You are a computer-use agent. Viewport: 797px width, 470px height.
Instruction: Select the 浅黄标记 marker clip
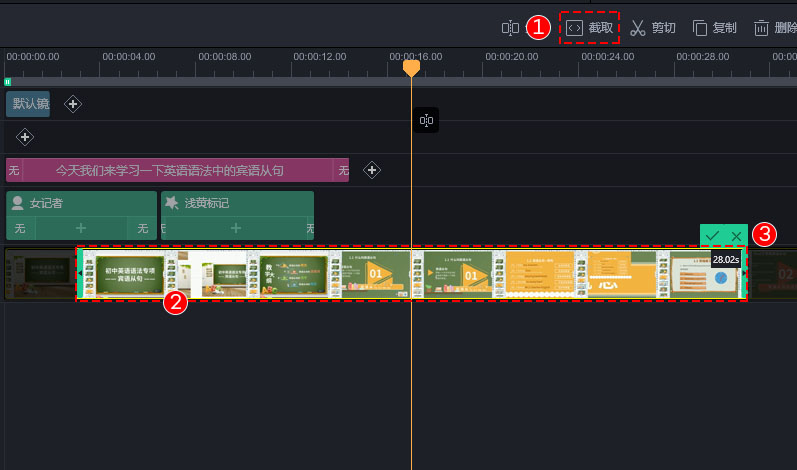click(237, 203)
